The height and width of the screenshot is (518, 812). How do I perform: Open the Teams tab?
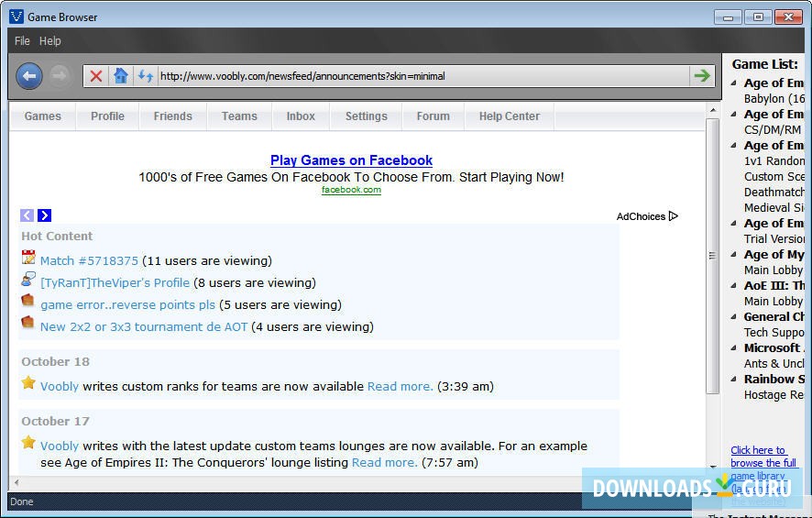239,116
